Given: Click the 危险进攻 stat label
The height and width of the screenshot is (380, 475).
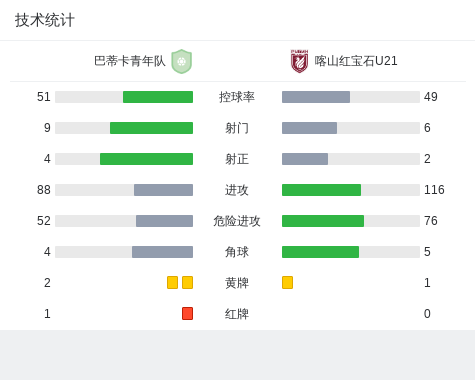Looking at the screenshot, I should pyautogui.click(x=237, y=221).
